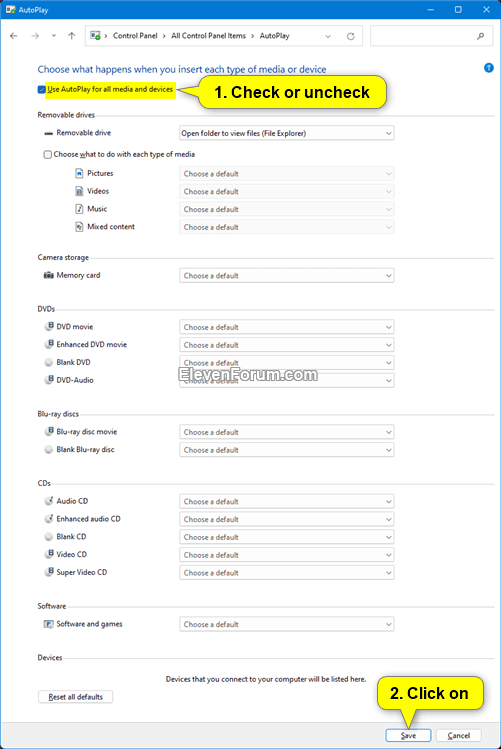Open the Audio CD default dropdown
Image resolution: width=501 pixels, height=749 pixels.
[x=287, y=502]
